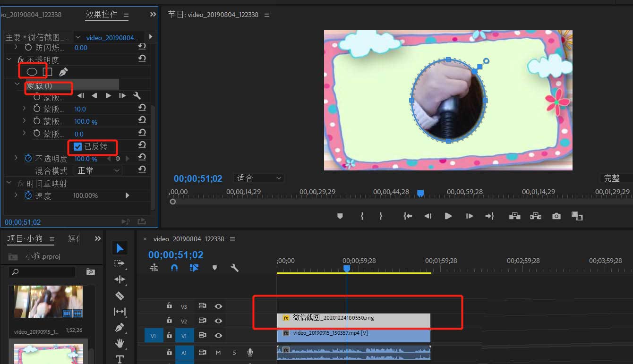Select the Track Select Forward tool

pyautogui.click(x=120, y=263)
